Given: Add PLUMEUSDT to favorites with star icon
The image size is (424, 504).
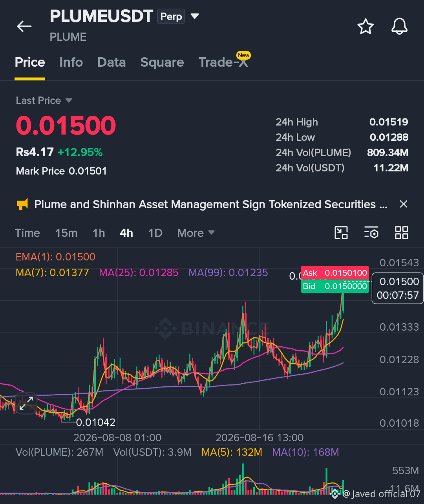Looking at the screenshot, I should point(366,26).
